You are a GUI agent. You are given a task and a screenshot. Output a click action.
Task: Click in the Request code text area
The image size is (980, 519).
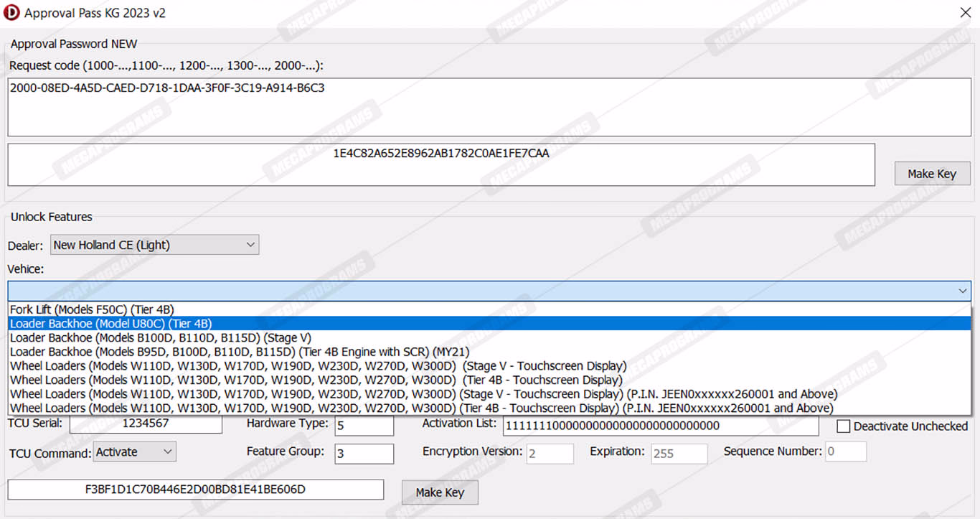click(488, 108)
